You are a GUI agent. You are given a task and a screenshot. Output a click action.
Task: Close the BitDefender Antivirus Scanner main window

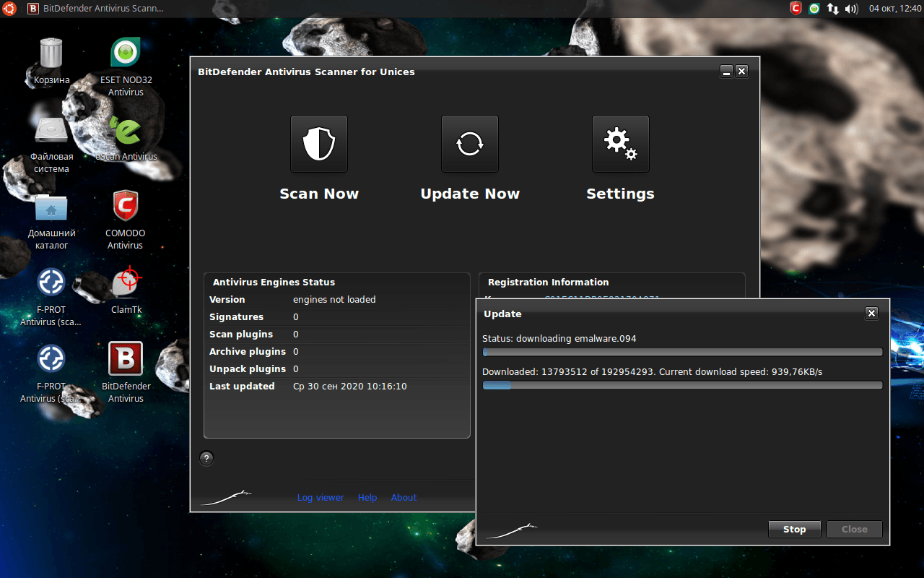741,71
